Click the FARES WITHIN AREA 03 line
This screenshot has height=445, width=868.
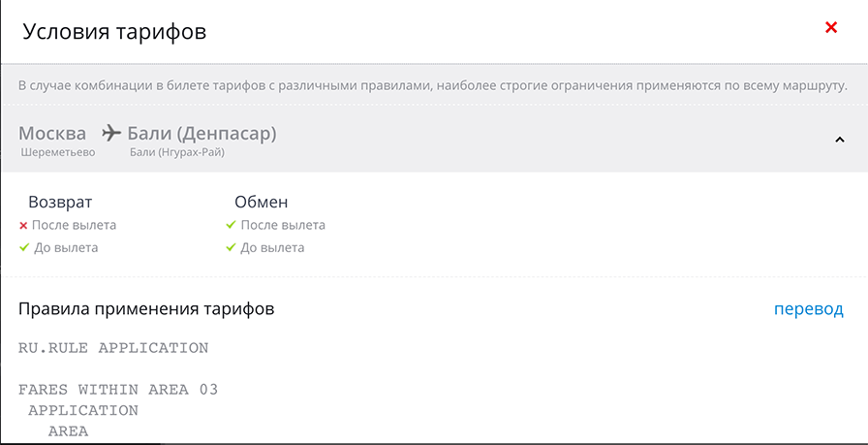tap(118, 390)
